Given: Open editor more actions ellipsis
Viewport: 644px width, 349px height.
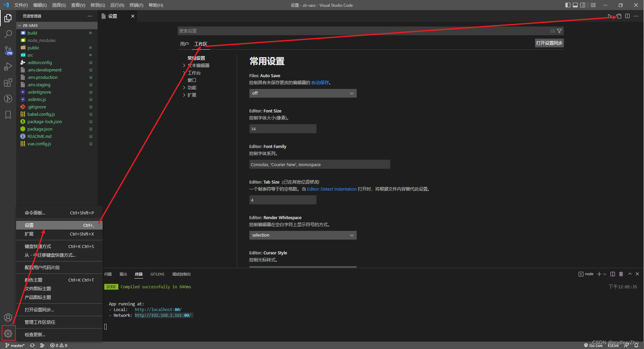Looking at the screenshot, I should click(x=636, y=16).
